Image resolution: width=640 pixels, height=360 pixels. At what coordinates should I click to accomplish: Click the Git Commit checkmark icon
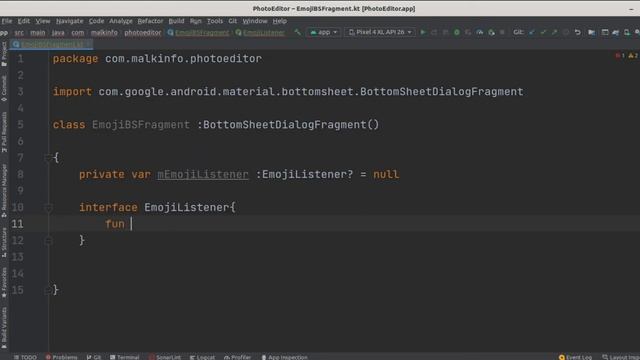point(543,32)
